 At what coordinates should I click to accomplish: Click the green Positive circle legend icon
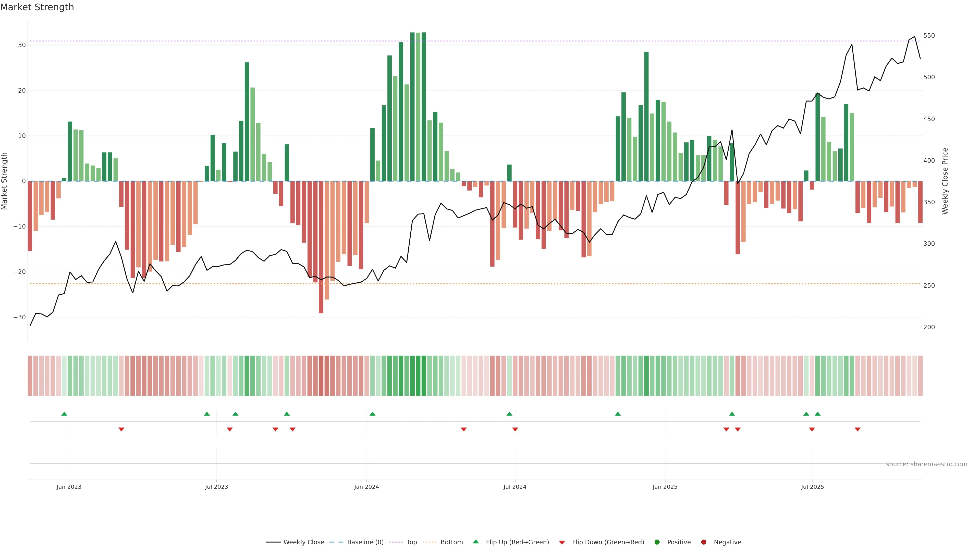(x=657, y=542)
